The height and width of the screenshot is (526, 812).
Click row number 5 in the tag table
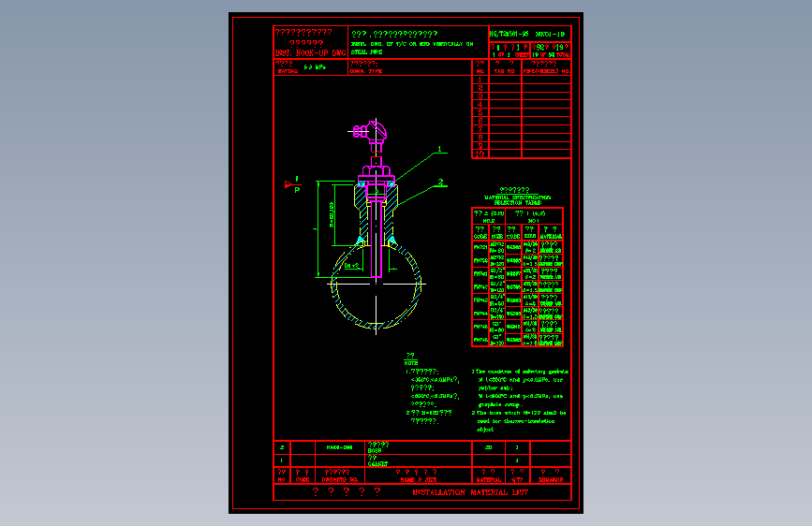pos(480,112)
